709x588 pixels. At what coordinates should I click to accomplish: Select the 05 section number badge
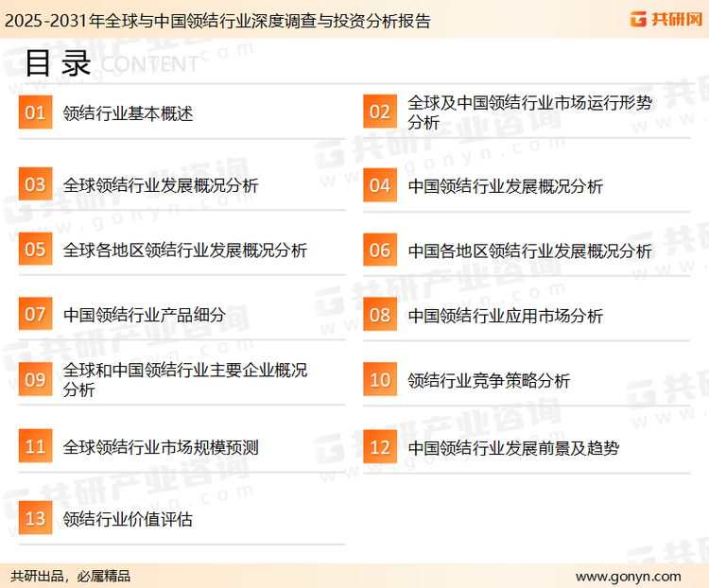[35, 251]
